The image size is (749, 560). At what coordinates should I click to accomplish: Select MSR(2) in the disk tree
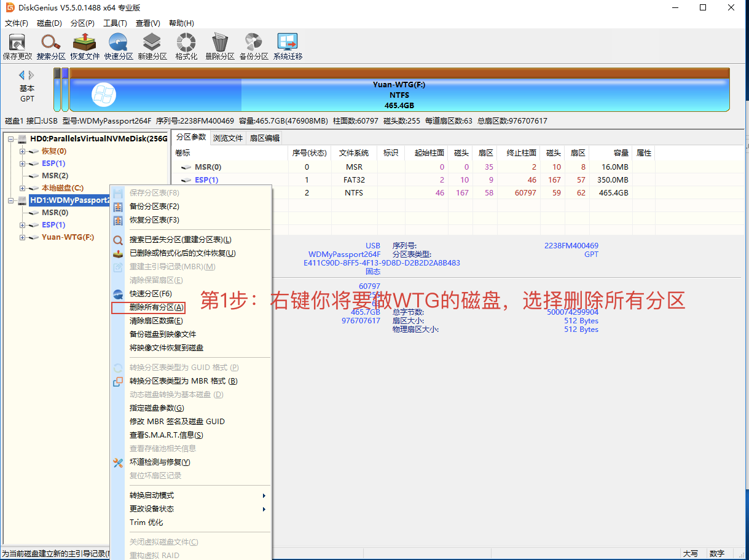coord(55,176)
